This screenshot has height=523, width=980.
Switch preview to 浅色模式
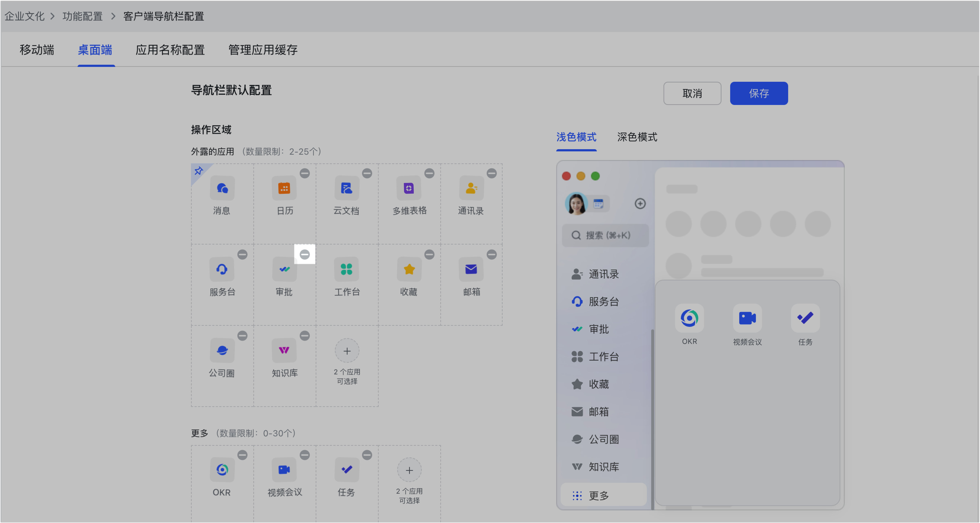click(576, 137)
